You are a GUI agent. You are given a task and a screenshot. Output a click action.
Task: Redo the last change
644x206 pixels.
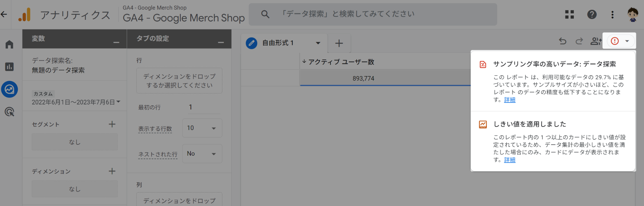[579, 41]
